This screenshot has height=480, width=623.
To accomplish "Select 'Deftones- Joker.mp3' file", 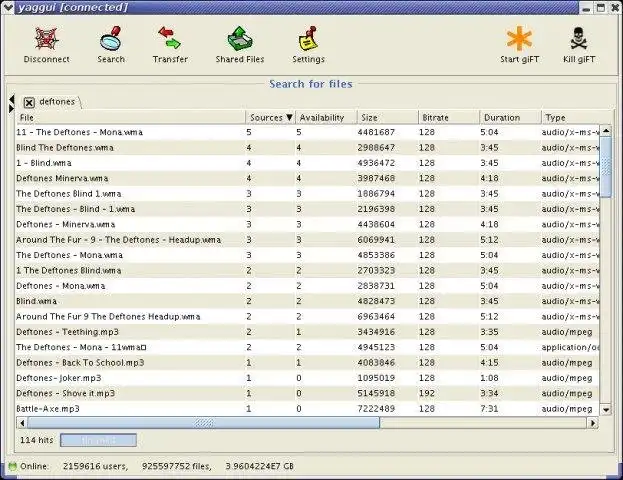I will pos(59,378).
